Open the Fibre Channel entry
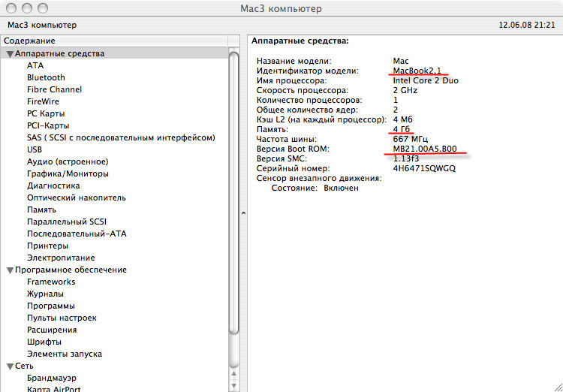The image size is (563, 392). tap(54, 89)
